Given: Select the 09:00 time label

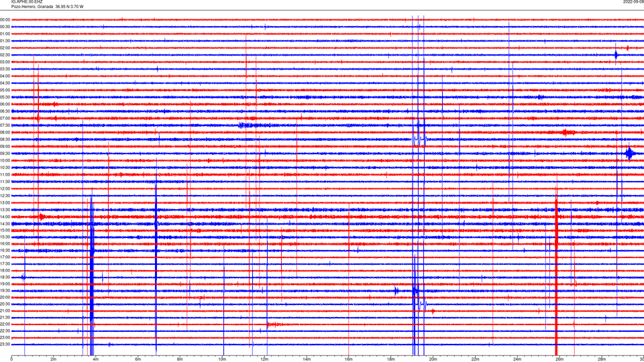Looking at the screenshot, I should tap(5, 147).
